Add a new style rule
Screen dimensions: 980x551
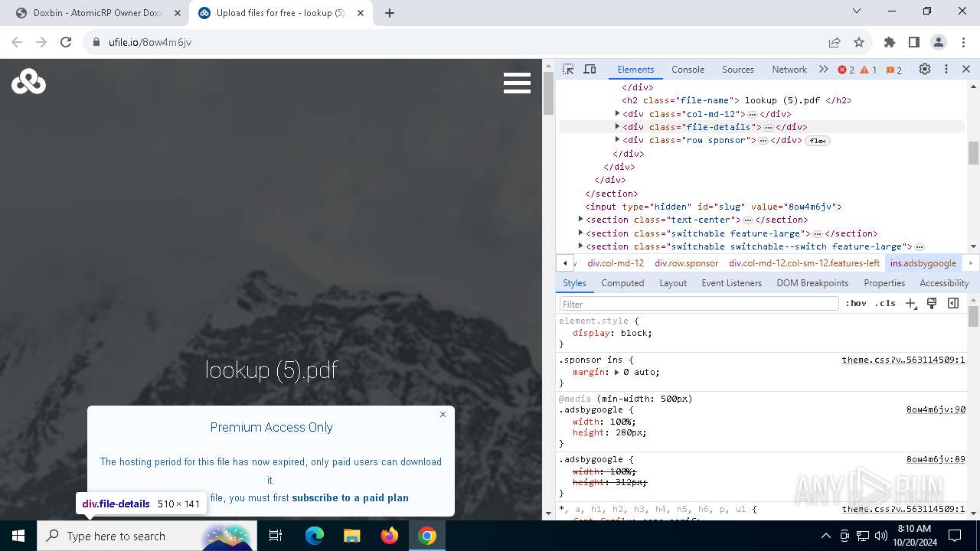910,303
